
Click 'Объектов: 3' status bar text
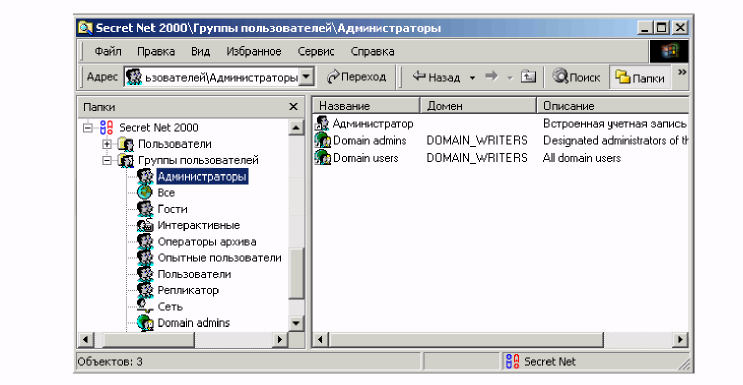109,362
